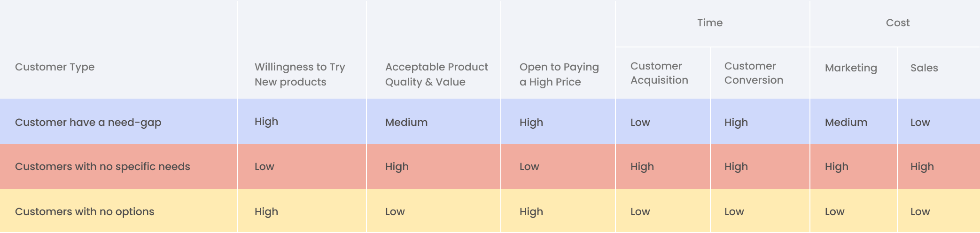Click Medium marketing cell in need-gap row

pos(846,123)
